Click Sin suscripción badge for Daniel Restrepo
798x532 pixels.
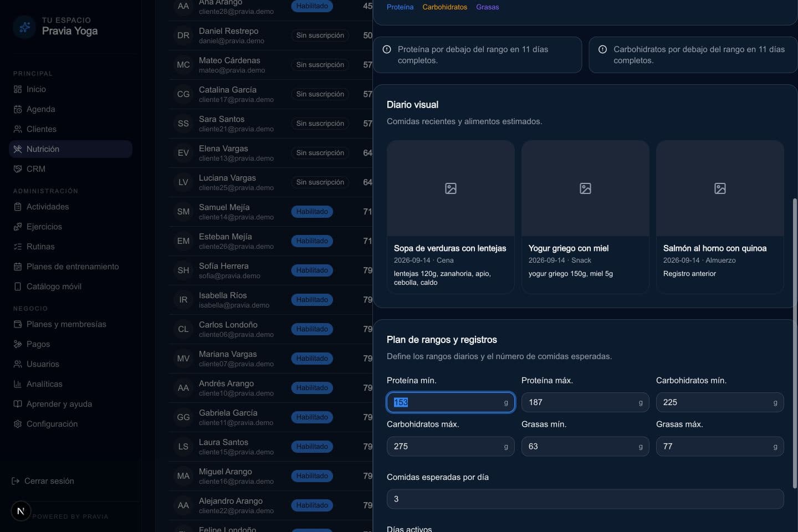click(320, 35)
